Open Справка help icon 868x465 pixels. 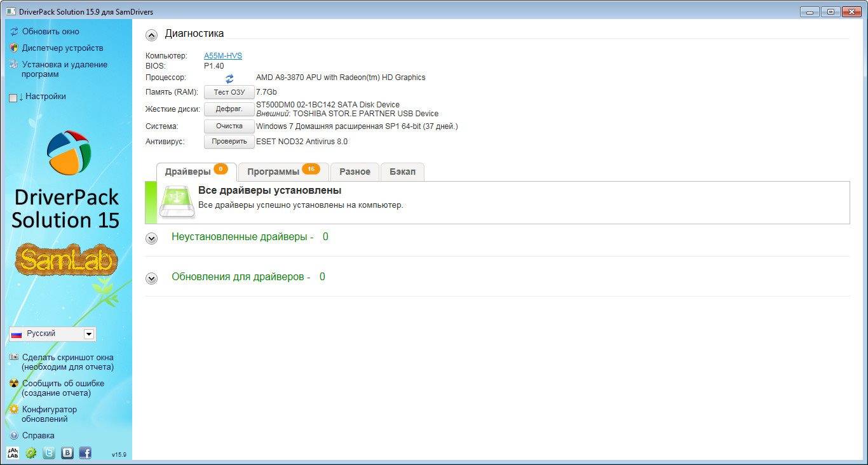click(14, 436)
